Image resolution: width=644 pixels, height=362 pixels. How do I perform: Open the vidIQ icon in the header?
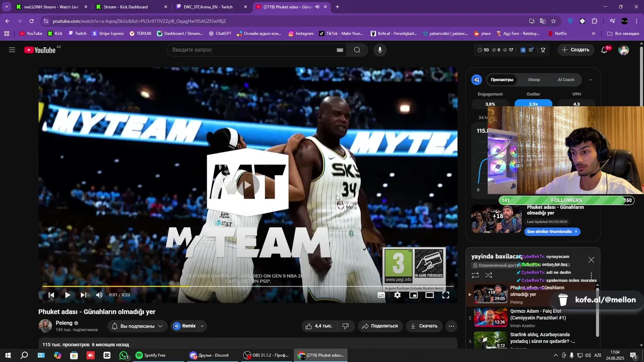pos(523,50)
